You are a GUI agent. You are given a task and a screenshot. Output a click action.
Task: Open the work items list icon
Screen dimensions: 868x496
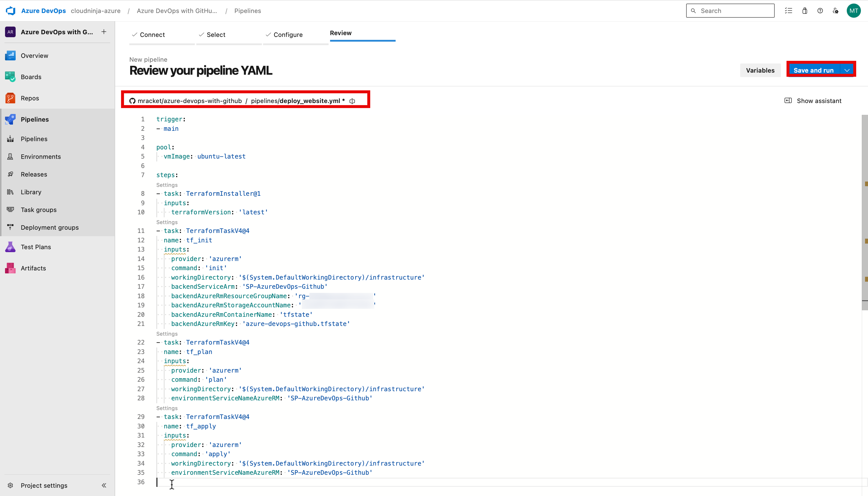pos(788,11)
